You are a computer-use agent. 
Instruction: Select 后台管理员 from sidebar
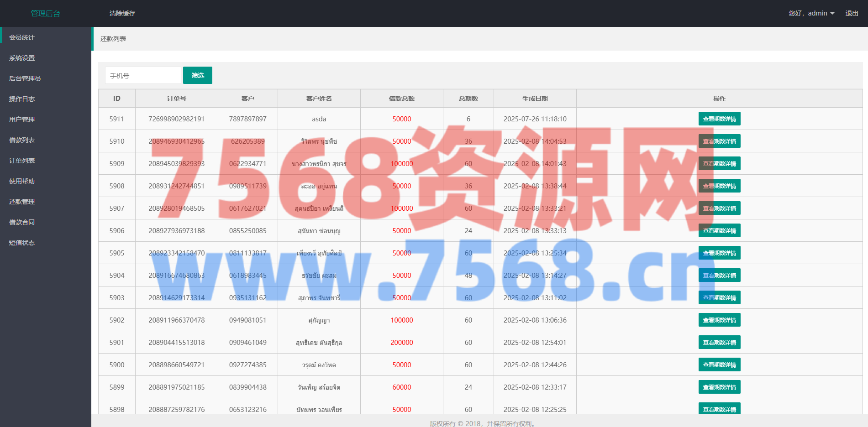25,78
